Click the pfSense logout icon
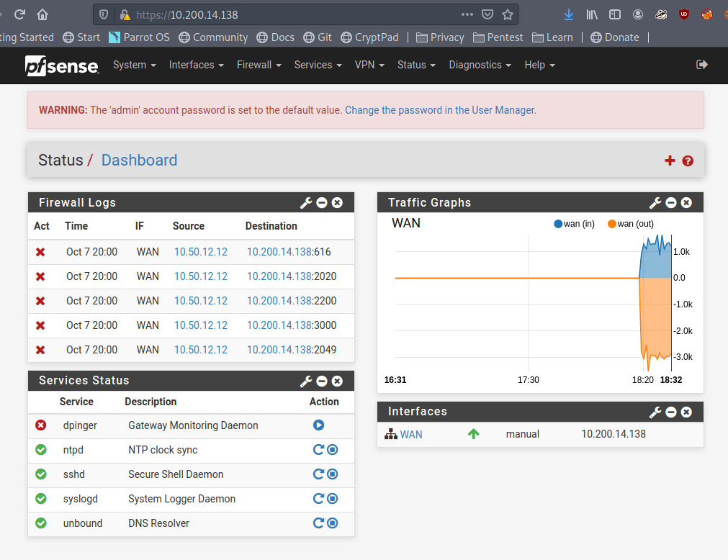This screenshot has height=560, width=728. tap(702, 65)
